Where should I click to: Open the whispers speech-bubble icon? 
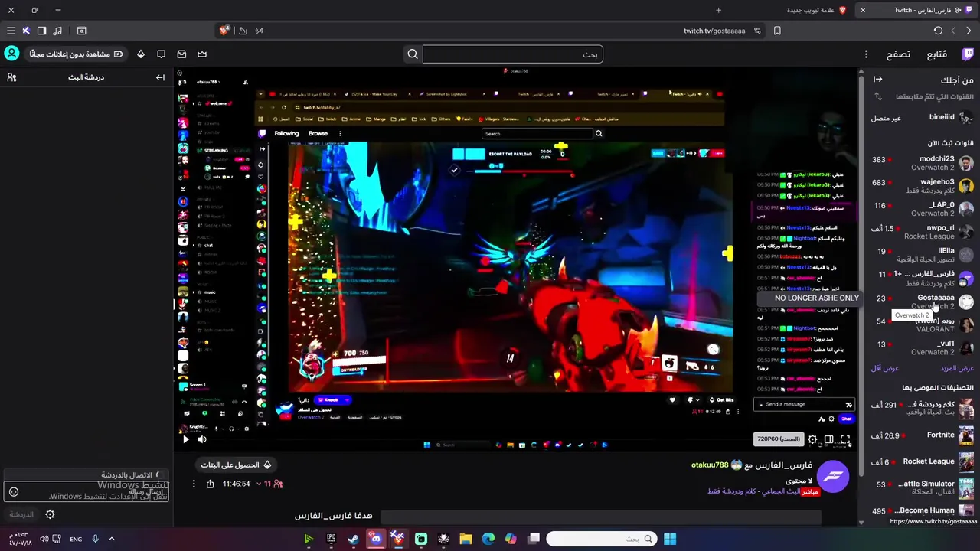click(x=161, y=54)
